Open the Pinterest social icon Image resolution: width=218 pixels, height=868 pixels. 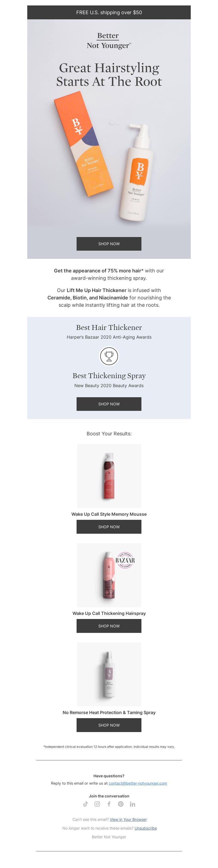click(x=121, y=804)
